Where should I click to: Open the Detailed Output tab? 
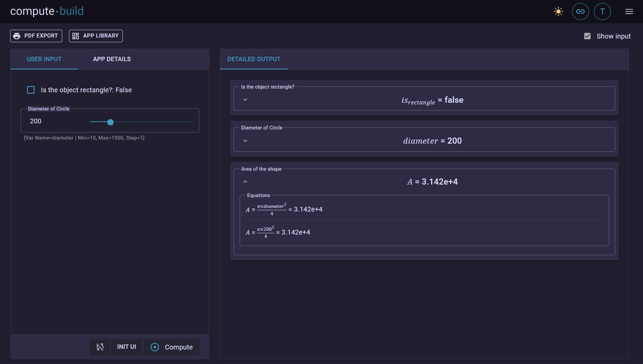[254, 59]
